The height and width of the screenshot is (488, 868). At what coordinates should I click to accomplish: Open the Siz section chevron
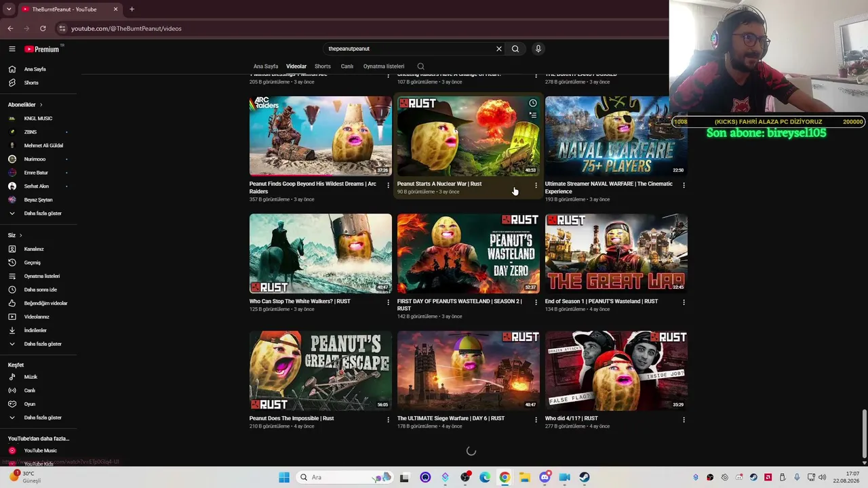click(20, 235)
